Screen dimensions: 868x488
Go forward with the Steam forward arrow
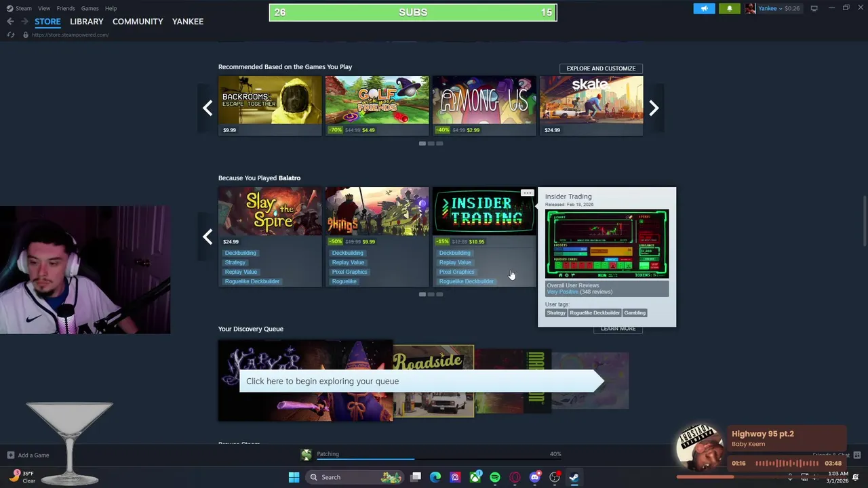pos(24,22)
